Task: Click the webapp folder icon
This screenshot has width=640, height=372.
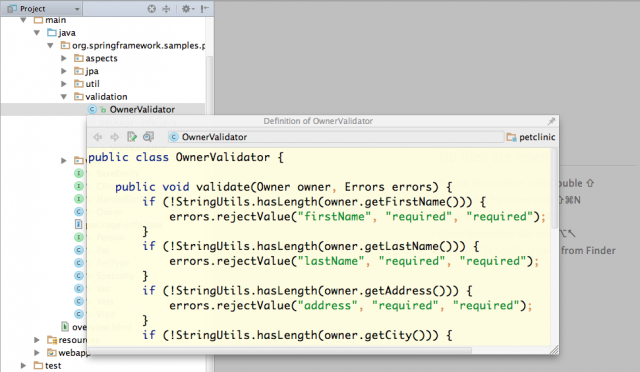Action: click(52, 352)
